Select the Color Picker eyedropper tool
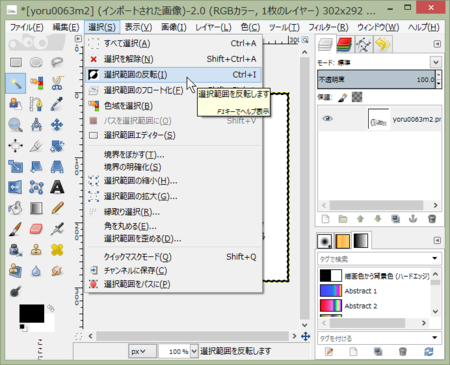 point(57,104)
